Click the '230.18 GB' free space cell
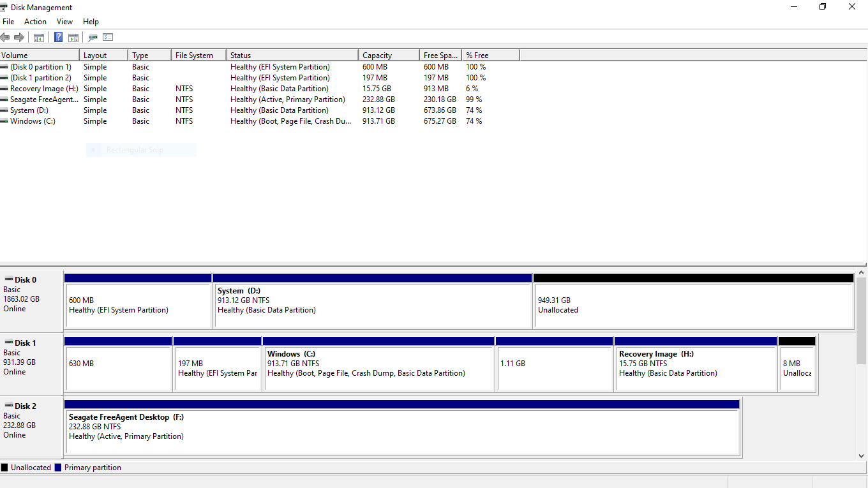This screenshot has height=488, width=868. (440, 100)
